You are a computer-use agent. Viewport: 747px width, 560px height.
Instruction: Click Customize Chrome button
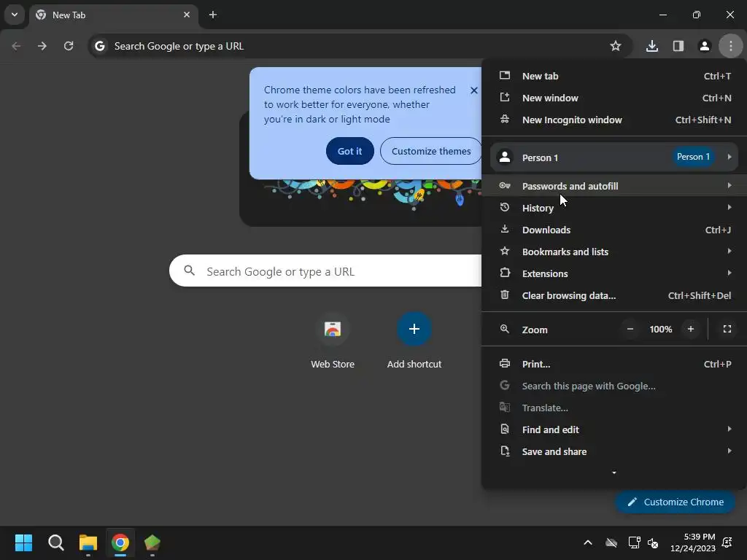(x=675, y=502)
